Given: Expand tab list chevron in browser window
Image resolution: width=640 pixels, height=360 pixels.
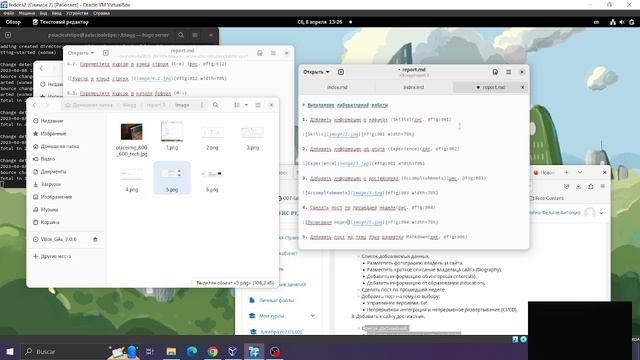Looking at the screenshot, I should point(580,172).
